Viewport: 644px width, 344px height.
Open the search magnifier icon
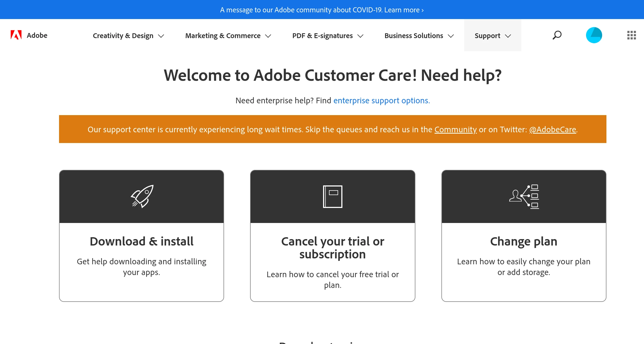(557, 35)
